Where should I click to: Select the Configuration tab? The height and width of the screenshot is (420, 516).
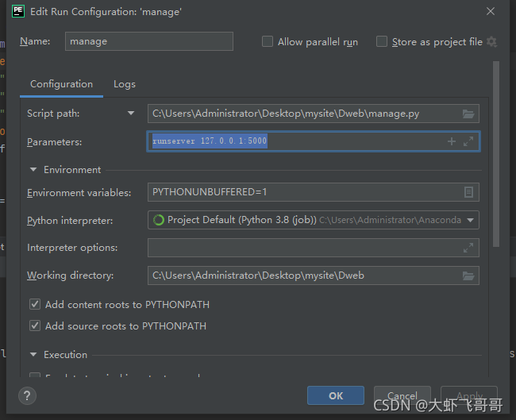pyautogui.click(x=62, y=84)
